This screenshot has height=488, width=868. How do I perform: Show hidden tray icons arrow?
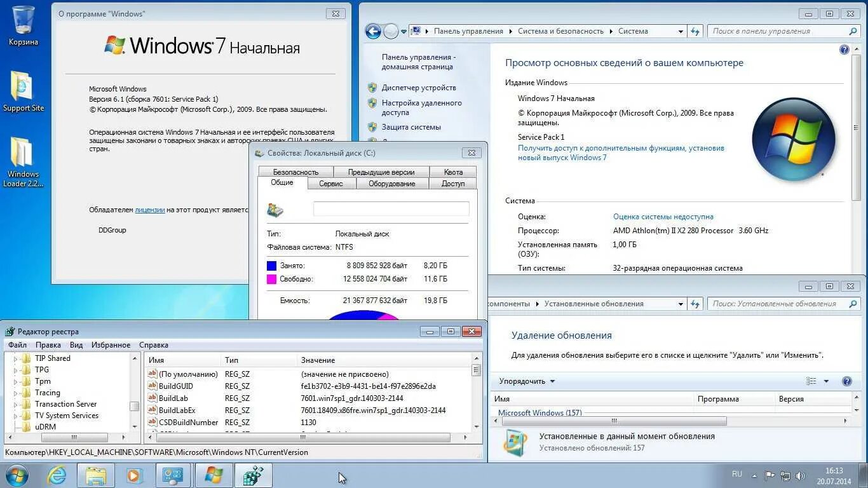[x=754, y=475]
